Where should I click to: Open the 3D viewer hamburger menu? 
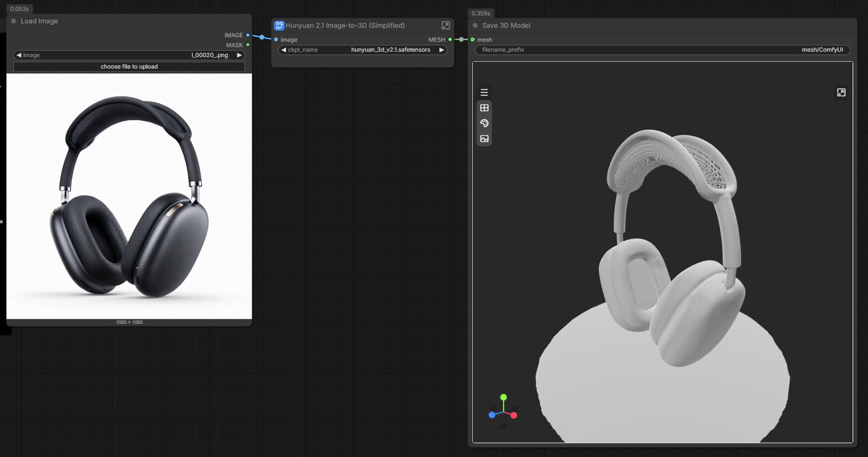pyautogui.click(x=484, y=92)
